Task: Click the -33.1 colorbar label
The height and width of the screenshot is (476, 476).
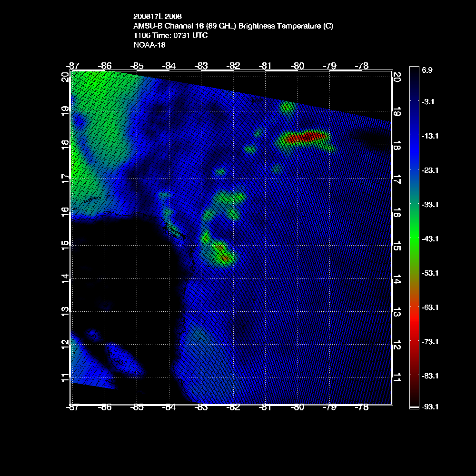Action: click(430, 205)
